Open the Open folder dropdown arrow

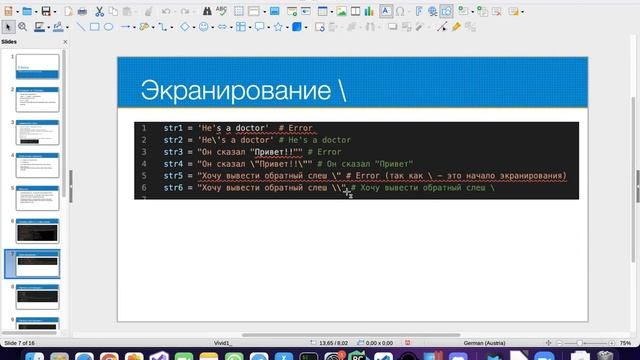[x=36, y=12]
